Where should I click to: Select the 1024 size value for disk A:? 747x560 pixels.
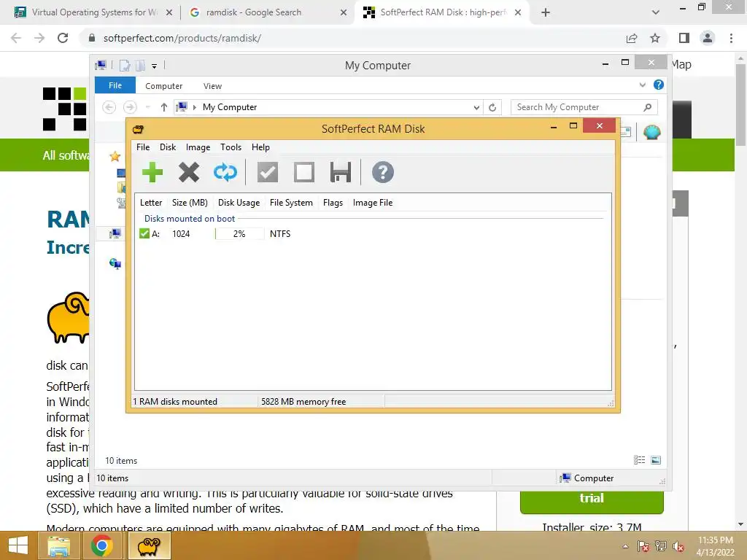click(x=181, y=234)
